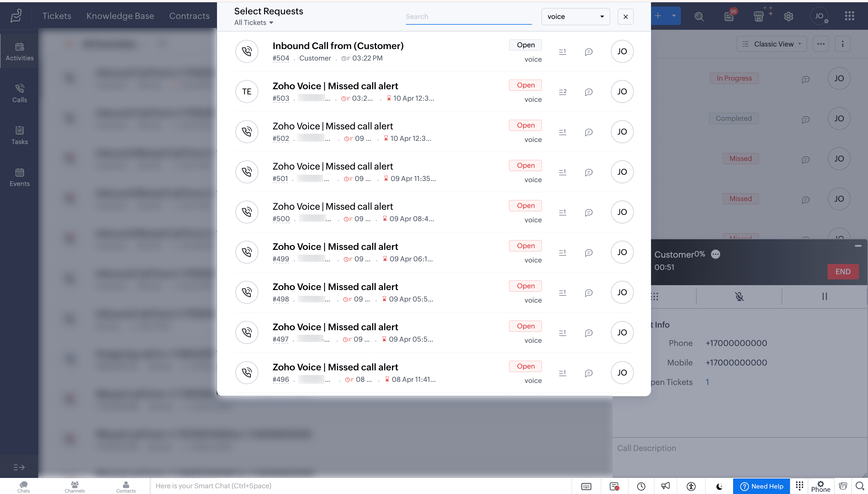Expand the All Tickets view dropdown
868x494 pixels.
pyautogui.click(x=253, y=22)
